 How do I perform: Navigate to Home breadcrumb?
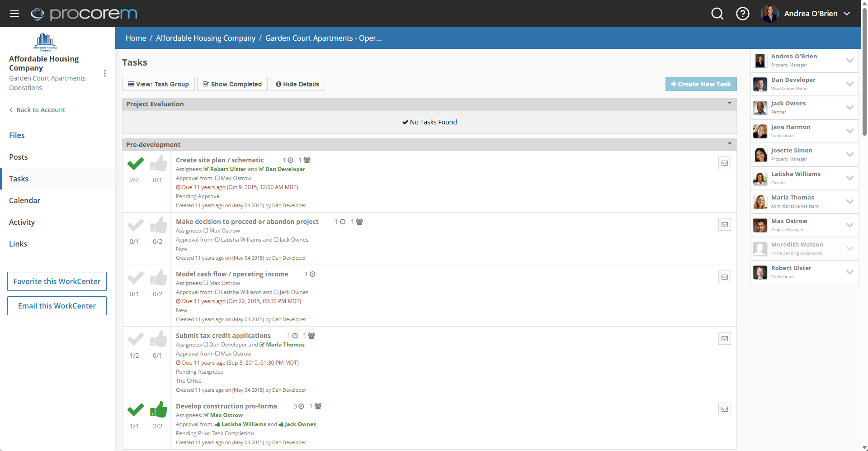click(x=136, y=38)
